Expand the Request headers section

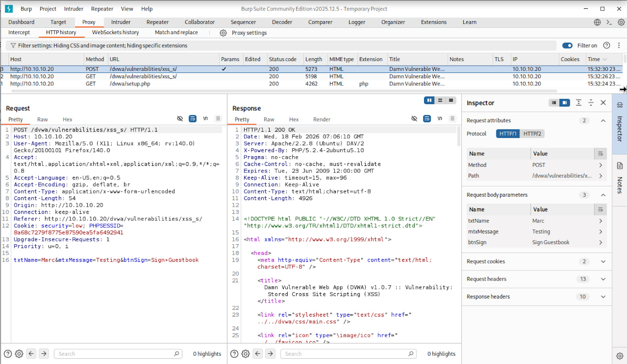[x=603, y=279]
